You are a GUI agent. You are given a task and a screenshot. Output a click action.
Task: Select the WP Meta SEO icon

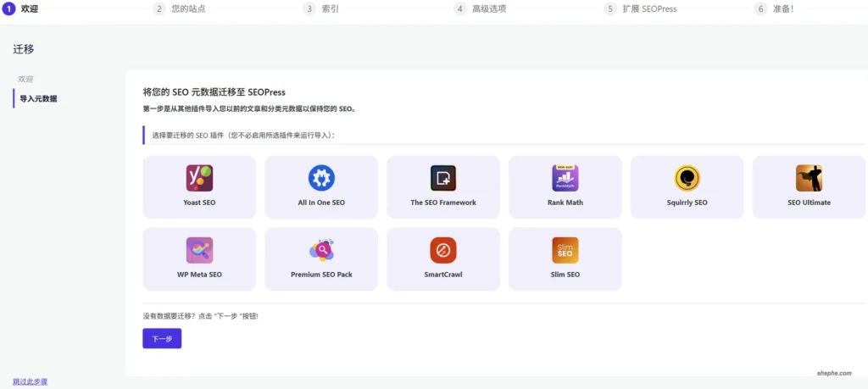pos(199,250)
